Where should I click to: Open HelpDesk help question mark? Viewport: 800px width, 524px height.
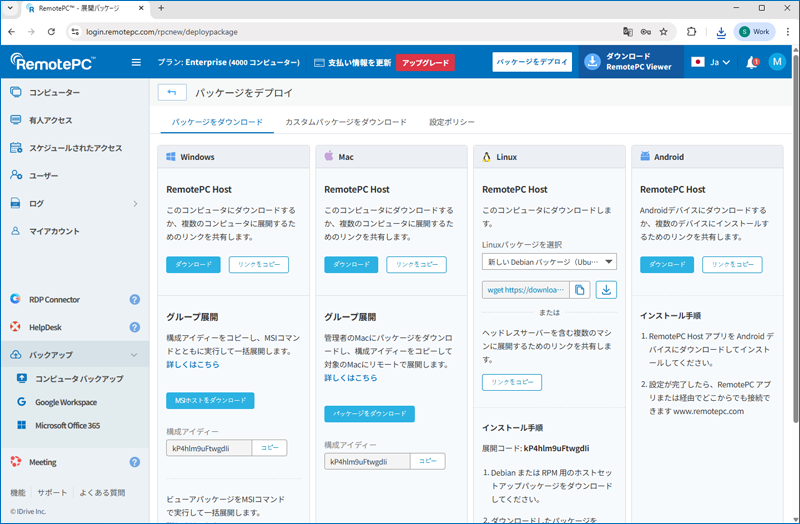coord(135,327)
